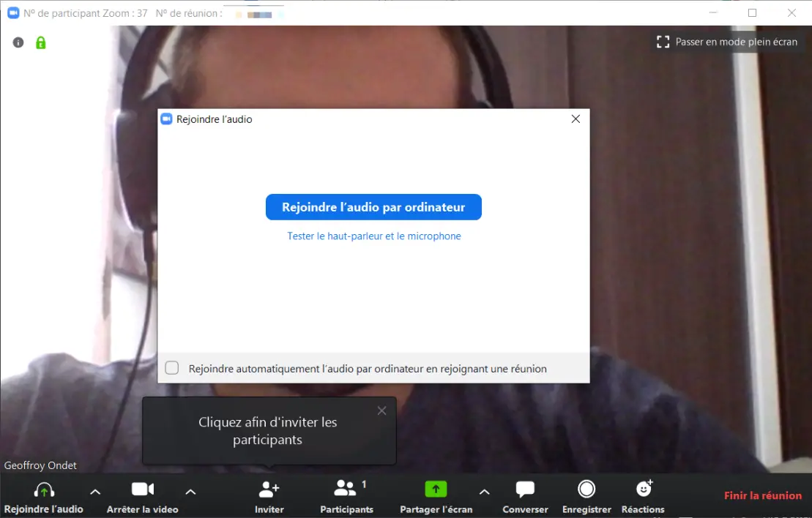Screen dimensions: 812x518
Task: Expand the screen sharing options chevron
Action: (484, 492)
